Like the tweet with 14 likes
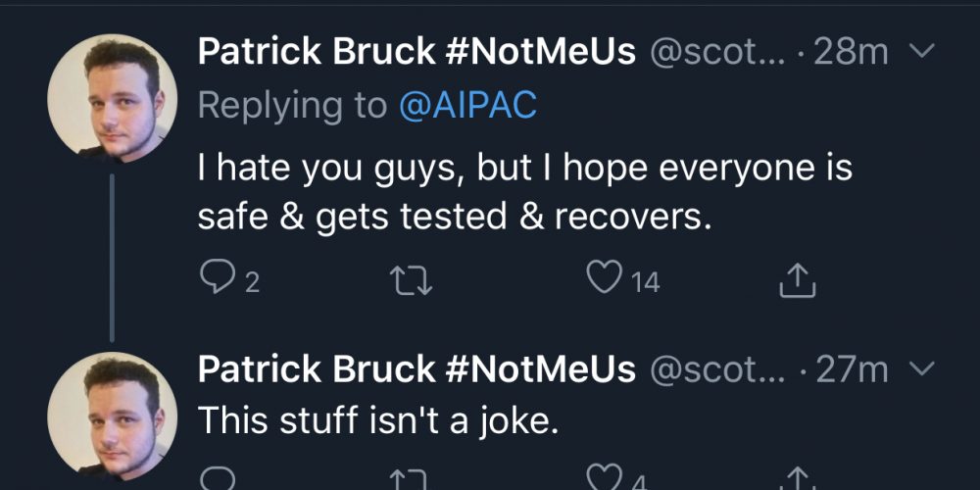The width and height of the screenshot is (980, 490). click(x=604, y=281)
